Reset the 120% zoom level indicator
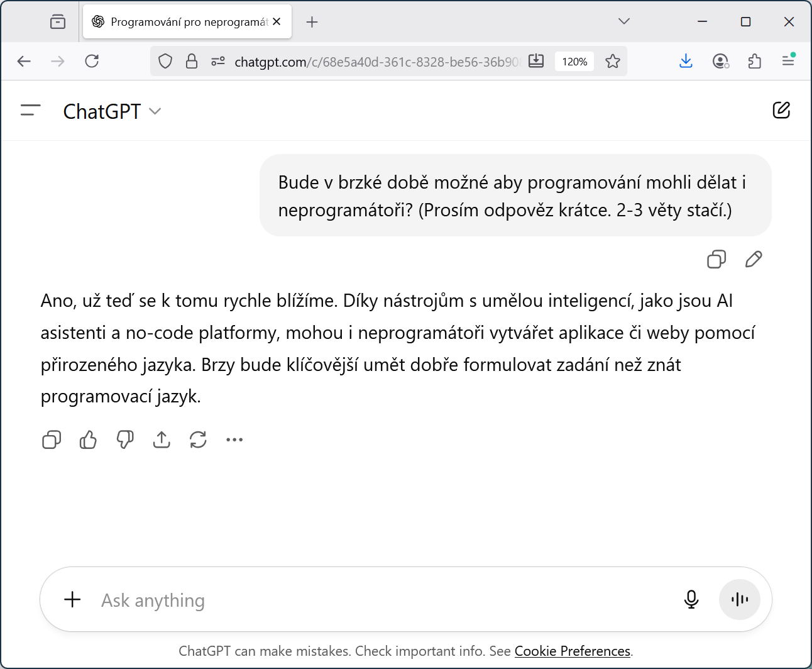Screen dimensions: 812x669 point(574,62)
